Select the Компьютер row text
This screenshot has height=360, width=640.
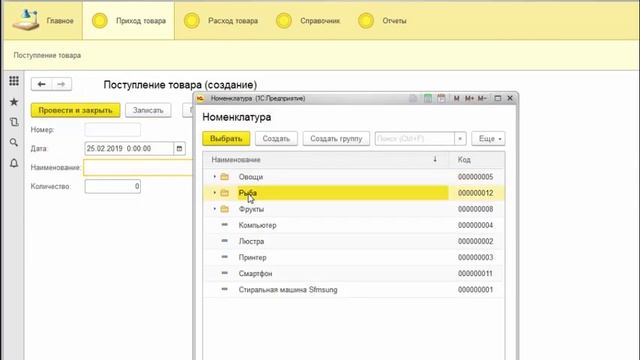[258, 225]
